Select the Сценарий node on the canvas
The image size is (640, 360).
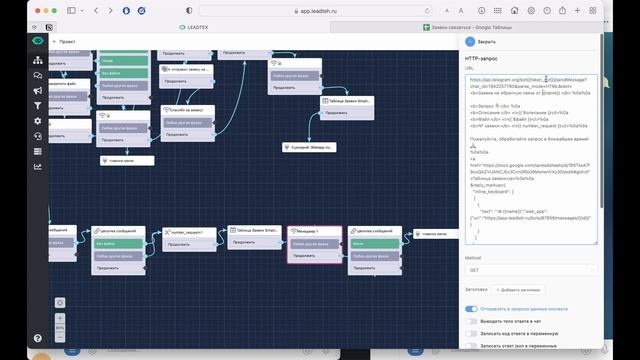(x=309, y=147)
